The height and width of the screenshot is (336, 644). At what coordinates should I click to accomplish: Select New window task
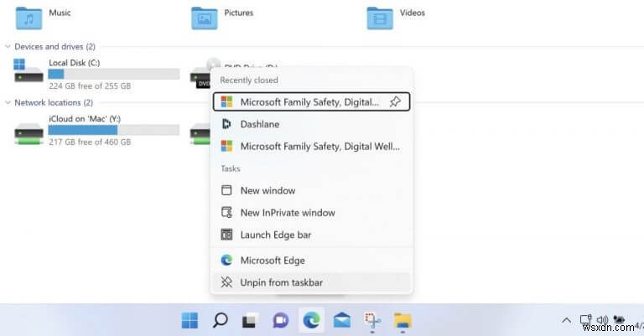point(311,190)
